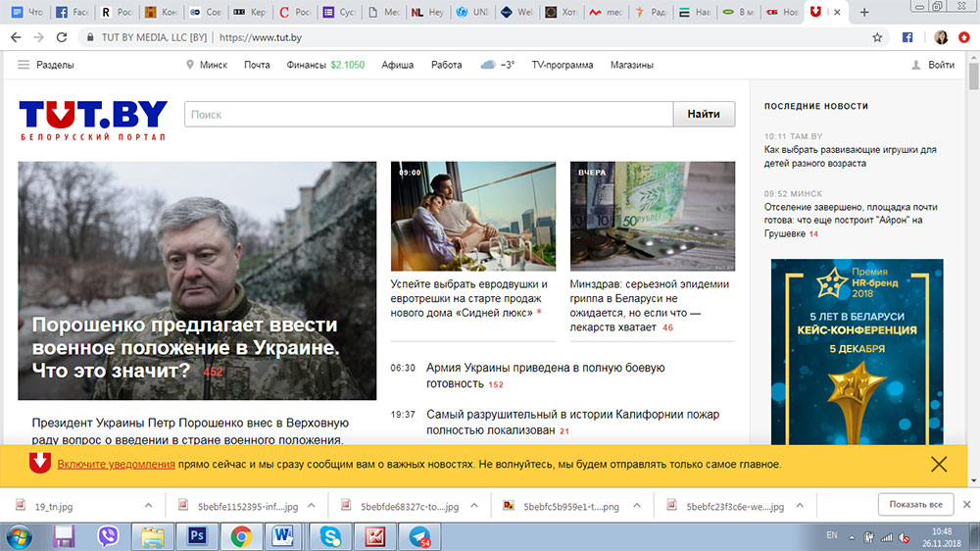Open the TV-программа menu item

(x=562, y=65)
